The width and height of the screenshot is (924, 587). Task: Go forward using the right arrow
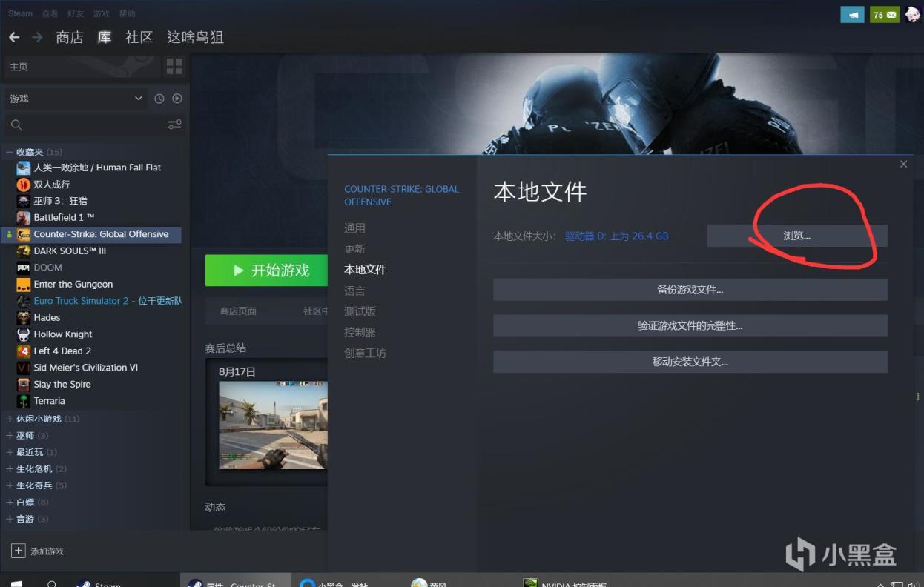(x=36, y=37)
